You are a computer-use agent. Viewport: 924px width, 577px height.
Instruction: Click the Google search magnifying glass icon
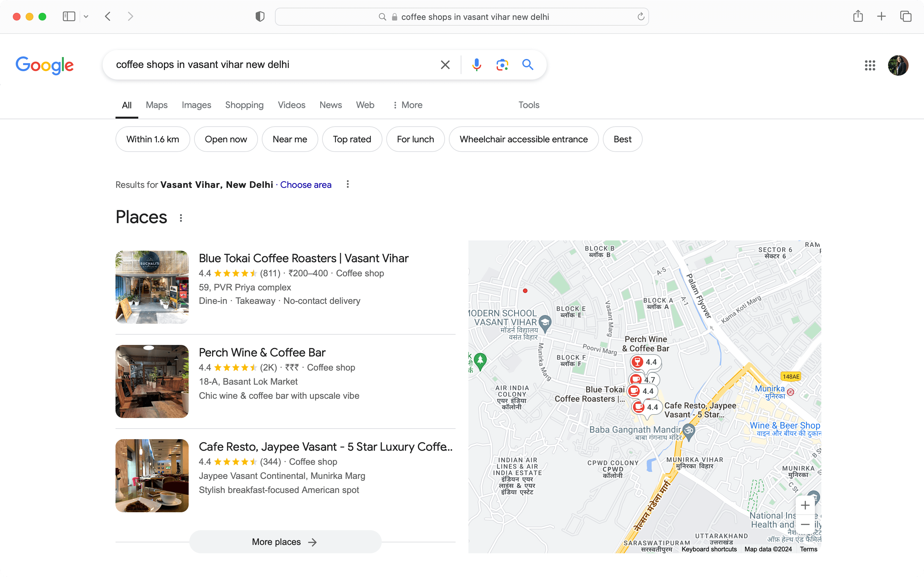pyautogui.click(x=527, y=64)
